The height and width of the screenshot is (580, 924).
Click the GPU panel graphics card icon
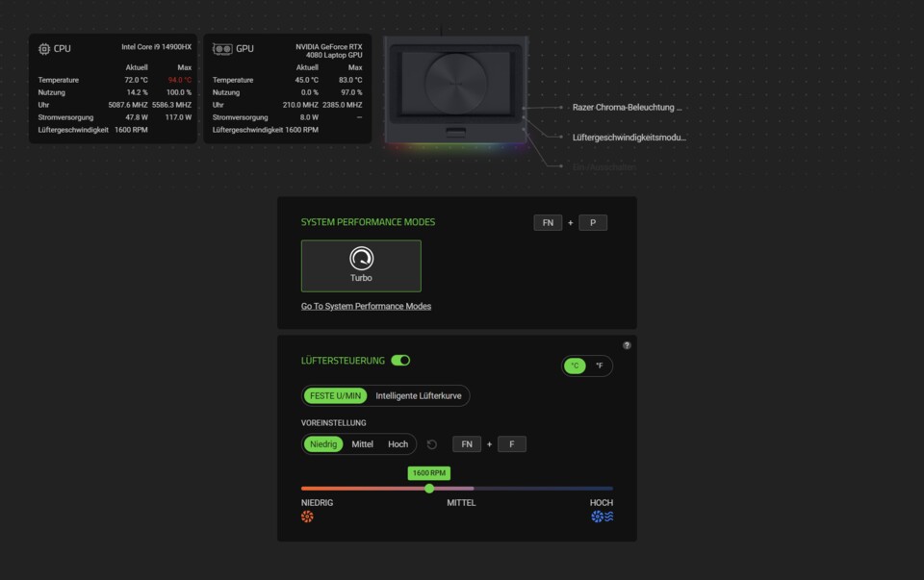pos(223,48)
